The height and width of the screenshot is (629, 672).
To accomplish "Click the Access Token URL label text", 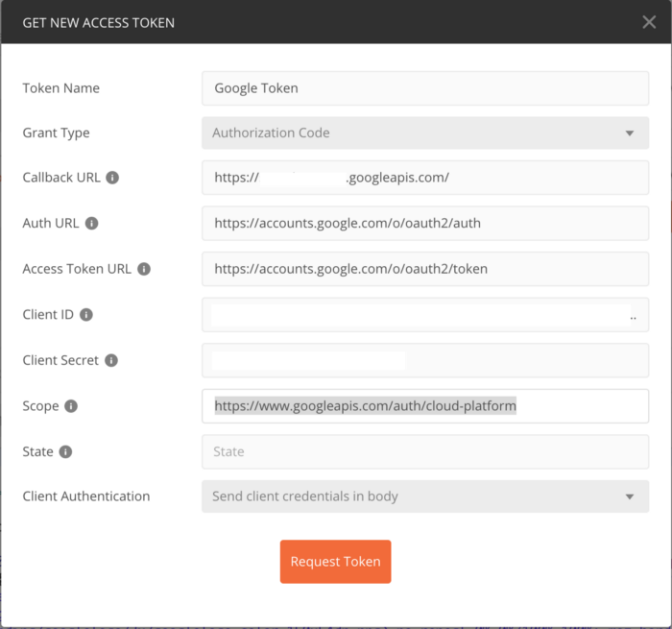I will tap(77, 269).
